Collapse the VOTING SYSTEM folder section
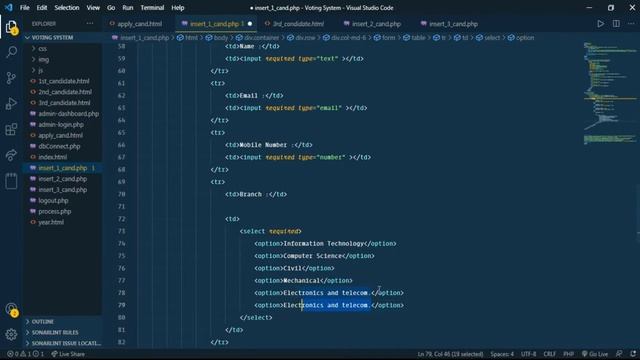The image size is (640, 360). pos(52,38)
